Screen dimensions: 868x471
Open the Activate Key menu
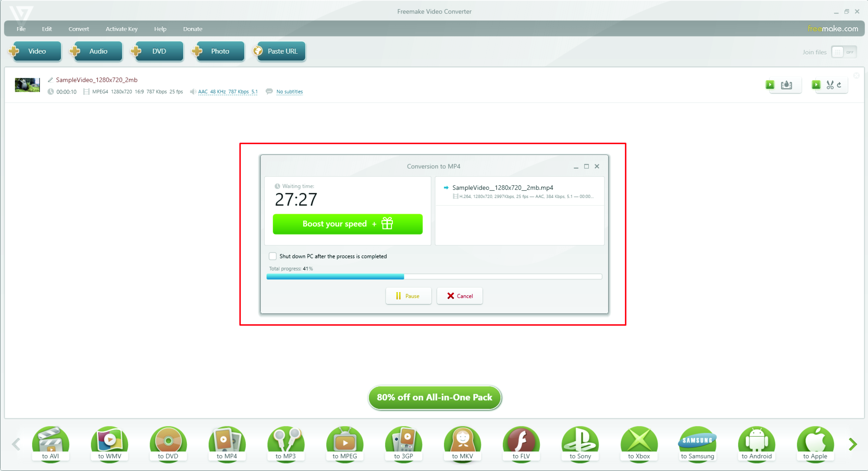click(122, 29)
